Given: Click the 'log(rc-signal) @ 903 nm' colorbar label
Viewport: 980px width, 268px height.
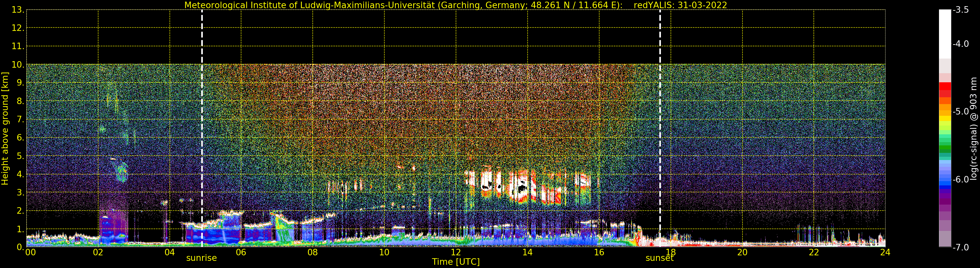Looking at the screenshot, I should click(x=974, y=128).
